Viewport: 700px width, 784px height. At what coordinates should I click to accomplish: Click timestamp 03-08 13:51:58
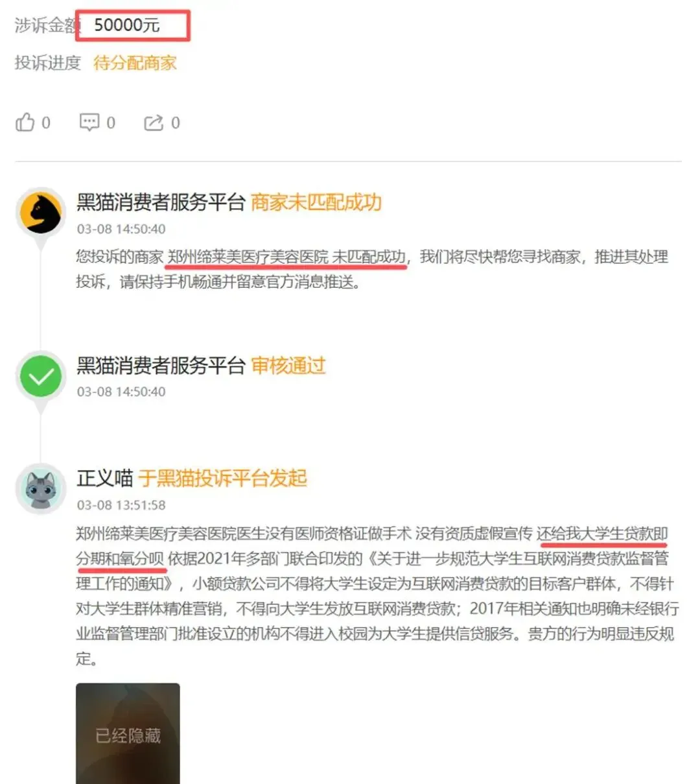click(121, 505)
